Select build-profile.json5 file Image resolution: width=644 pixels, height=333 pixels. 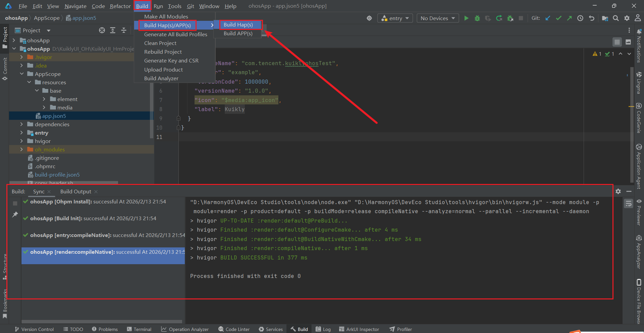pos(57,175)
